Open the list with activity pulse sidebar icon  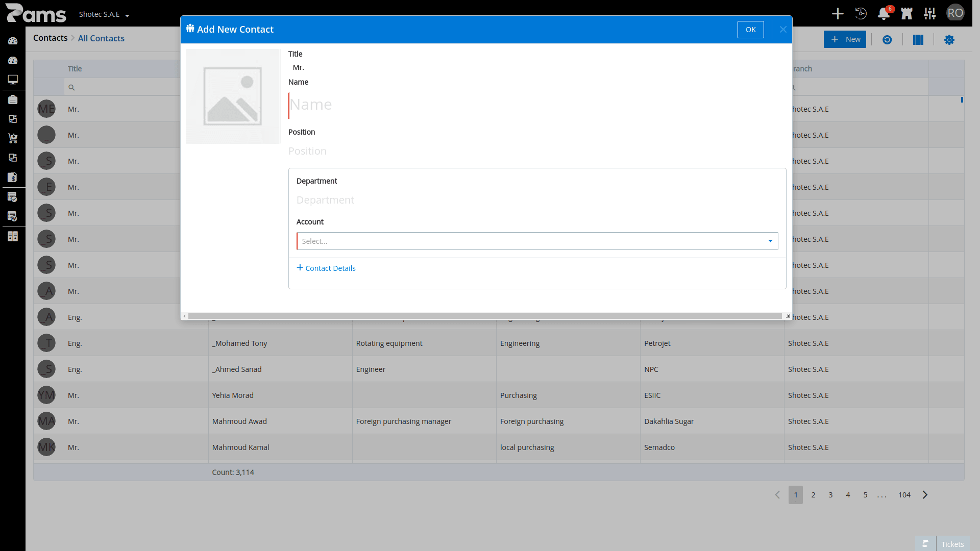pos(13,216)
